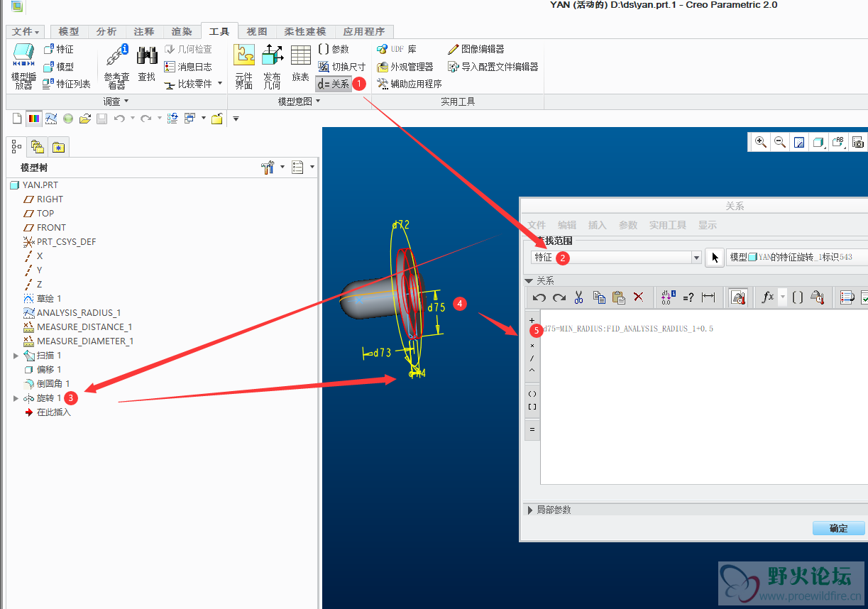Viewport: 868px width, 609px height.
Task: Toggle the green sphere icon in quick toolbar
Action: (68, 119)
